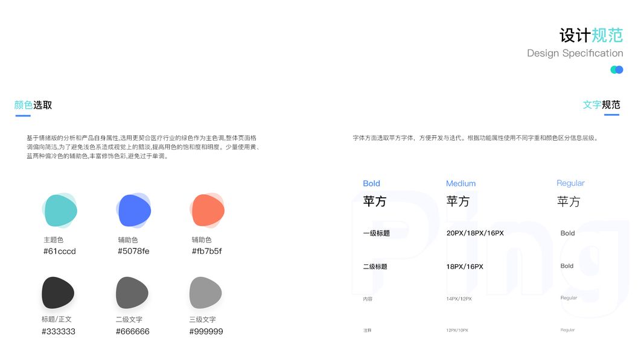
Task: Click the light gray #999999 tertiary swatch
Action: [205, 293]
